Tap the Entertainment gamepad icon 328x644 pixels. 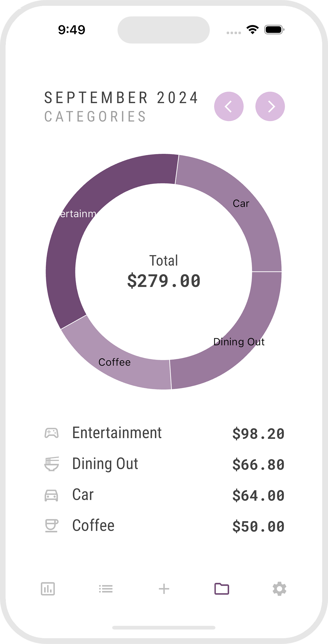point(51,433)
